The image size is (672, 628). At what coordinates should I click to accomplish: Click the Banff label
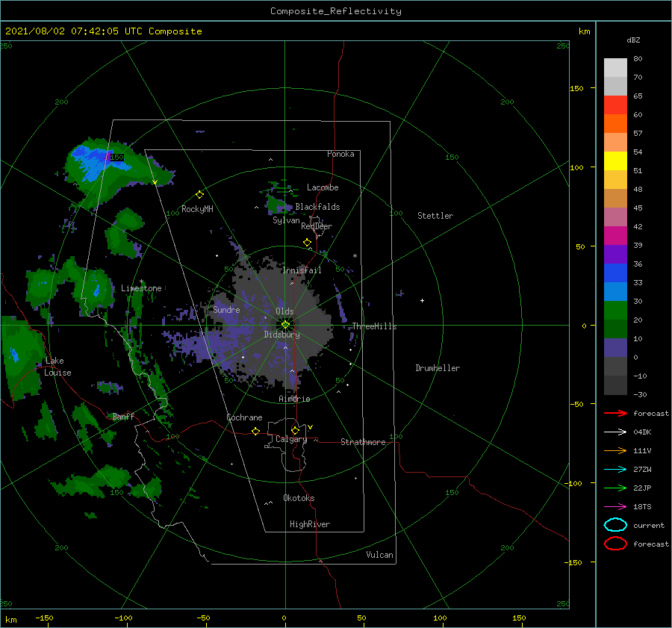pyautogui.click(x=123, y=416)
